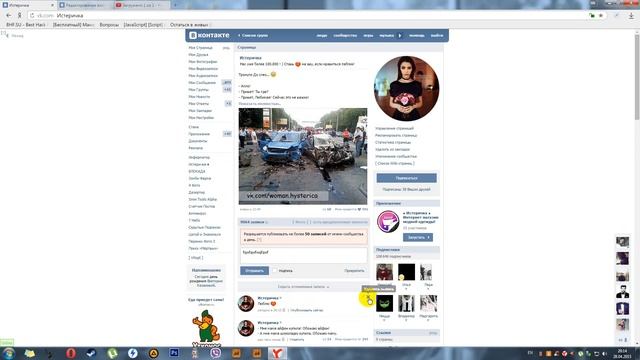Open люди in VK header
This screenshot has width=640, height=360.
(322, 36)
